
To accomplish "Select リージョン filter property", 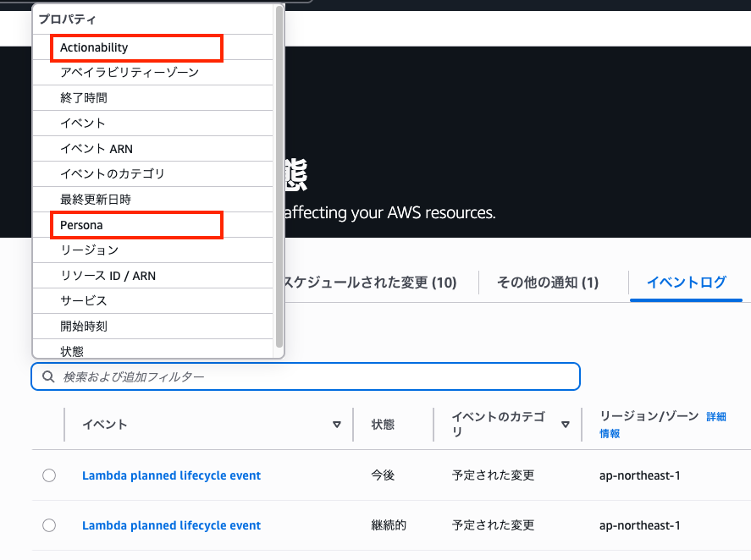I will click(x=89, y=250).
